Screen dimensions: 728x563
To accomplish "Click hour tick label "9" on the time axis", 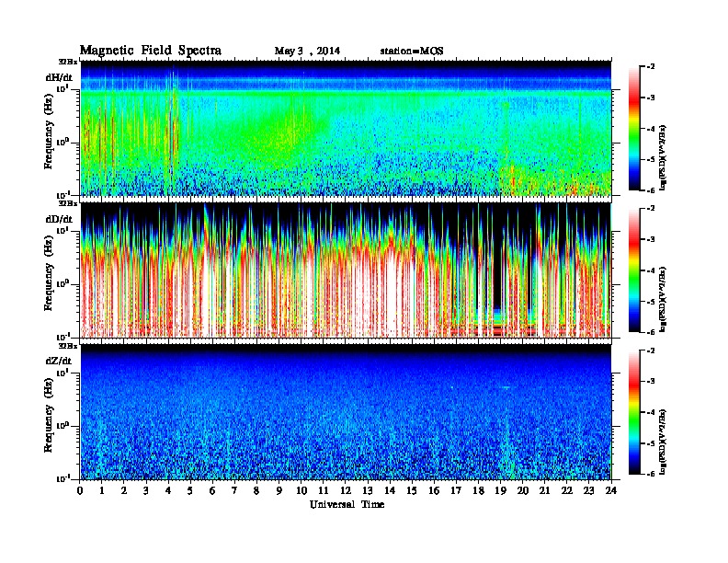I will pyautogui.click(x=279, y=491).
